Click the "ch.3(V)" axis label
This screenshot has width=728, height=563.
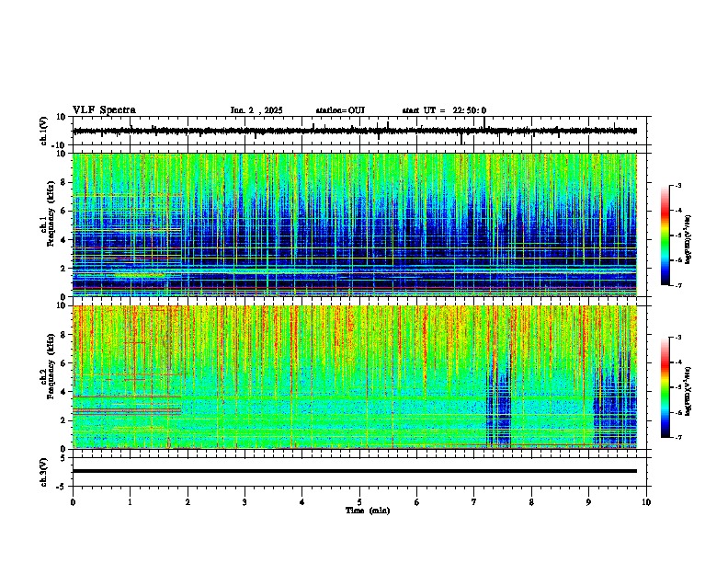click(x=44, y=473)
